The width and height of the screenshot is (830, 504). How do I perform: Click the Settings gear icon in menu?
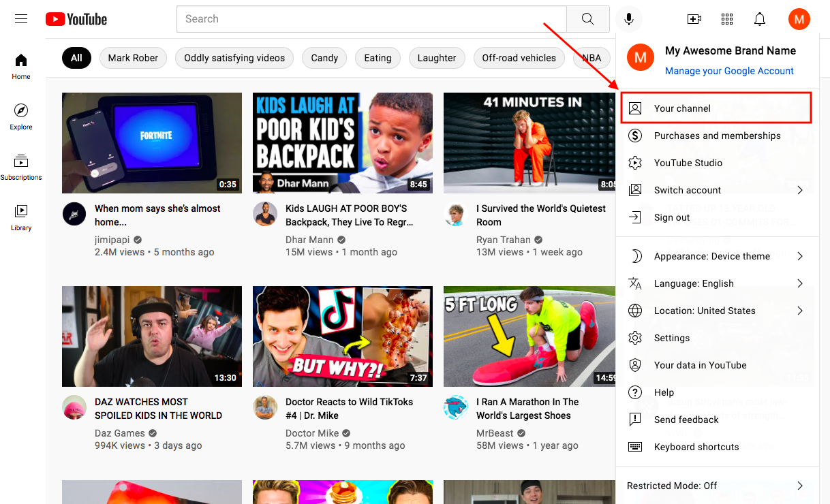point(635,338)
